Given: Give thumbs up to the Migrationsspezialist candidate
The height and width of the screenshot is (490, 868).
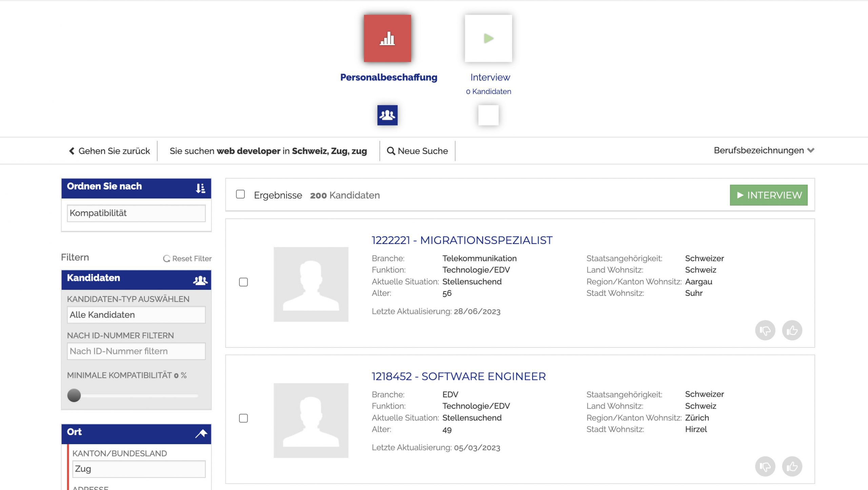Looking at the screenshot, I should 791,329.
